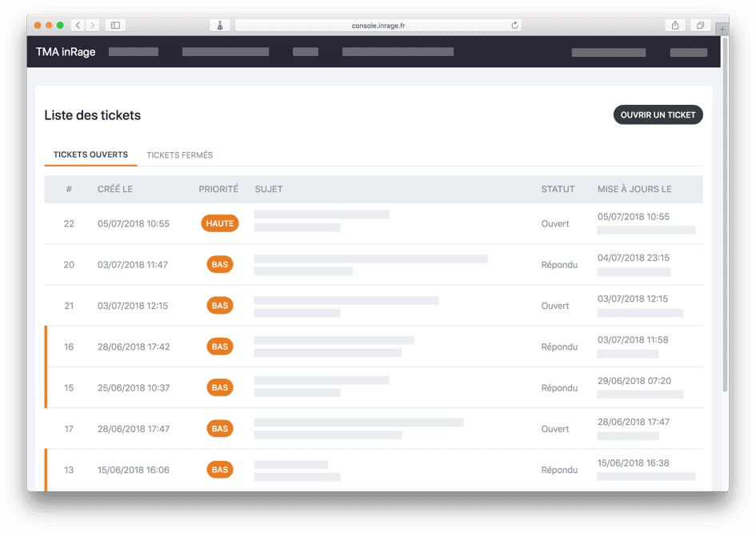Click update date 04/07/2018 23:15

click(634, 258)
